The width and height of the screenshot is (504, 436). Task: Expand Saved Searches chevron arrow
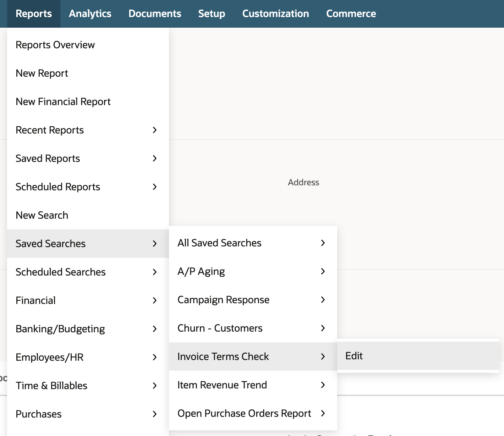click(x=155, y=244)
